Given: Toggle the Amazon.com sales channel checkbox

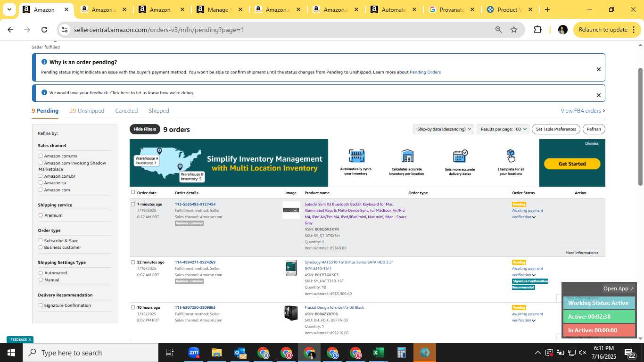Looking at the screenshot, I should pos(41,189).
